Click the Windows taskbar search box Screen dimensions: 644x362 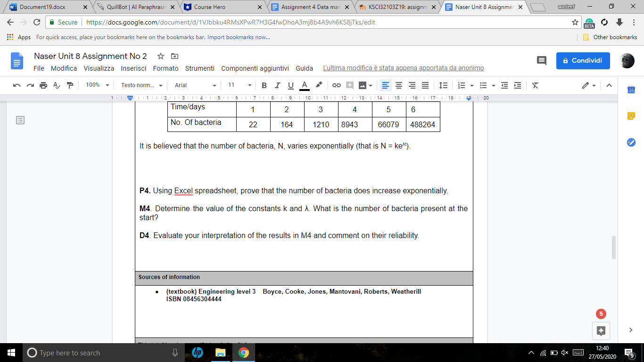[x=103, y=353]
